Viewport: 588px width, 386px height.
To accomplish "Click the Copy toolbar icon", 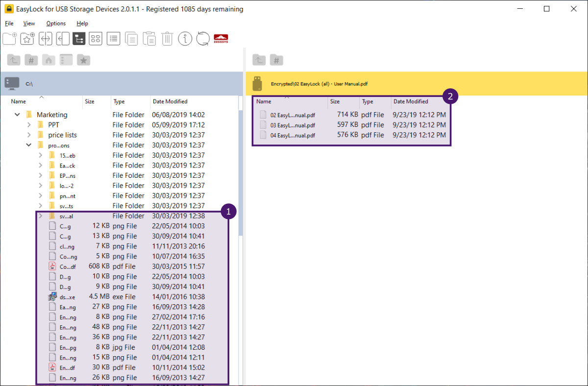I will click(x=131, y=38).
